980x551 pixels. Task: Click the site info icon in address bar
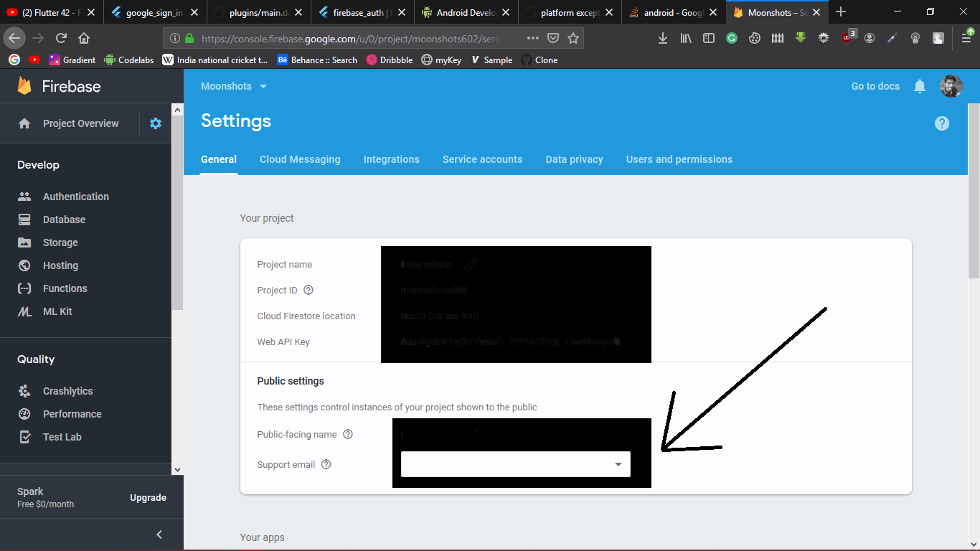(175, 38)
